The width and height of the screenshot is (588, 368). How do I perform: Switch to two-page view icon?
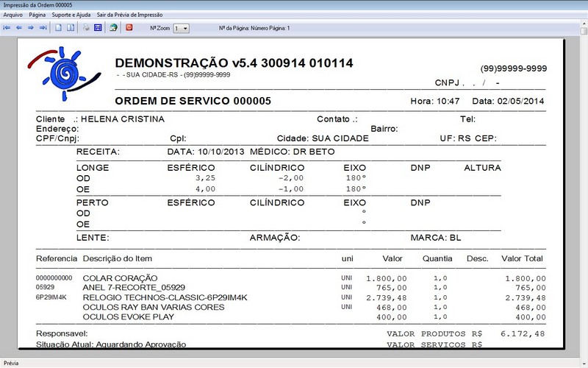coord(71,28)
